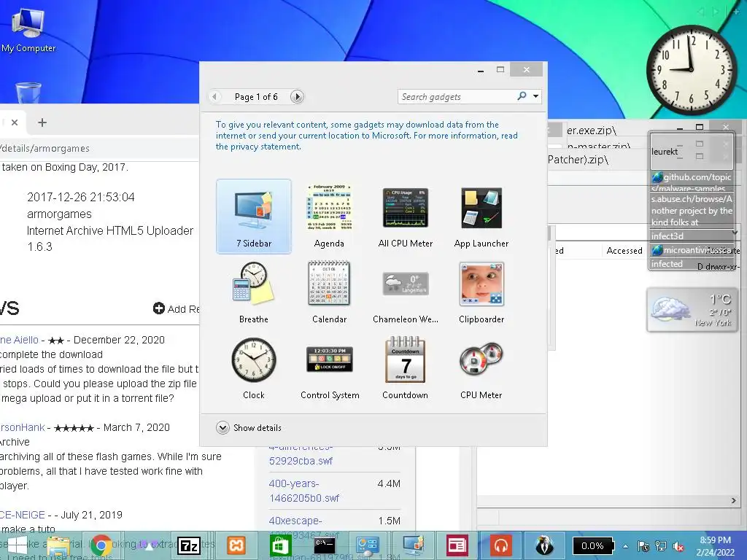Open taskbar clock showing 8:59 PM
The width and height of the screenshot is (747, 560).
[x=715, y=546]
